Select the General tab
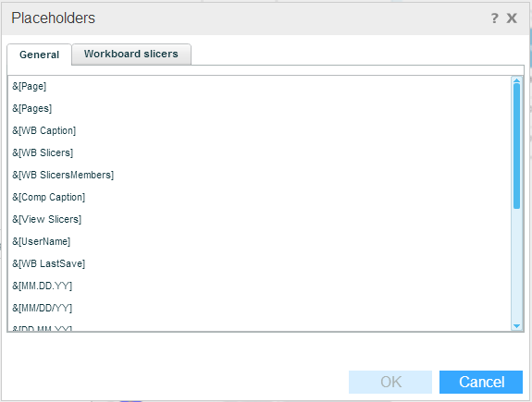This screenshot has width=532, height=402. (40, 55)
